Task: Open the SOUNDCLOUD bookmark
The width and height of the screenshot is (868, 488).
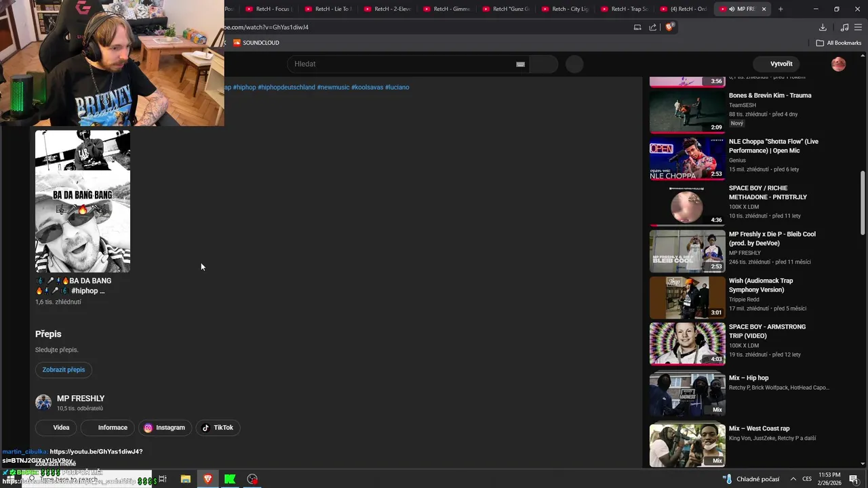Action: 256,43
